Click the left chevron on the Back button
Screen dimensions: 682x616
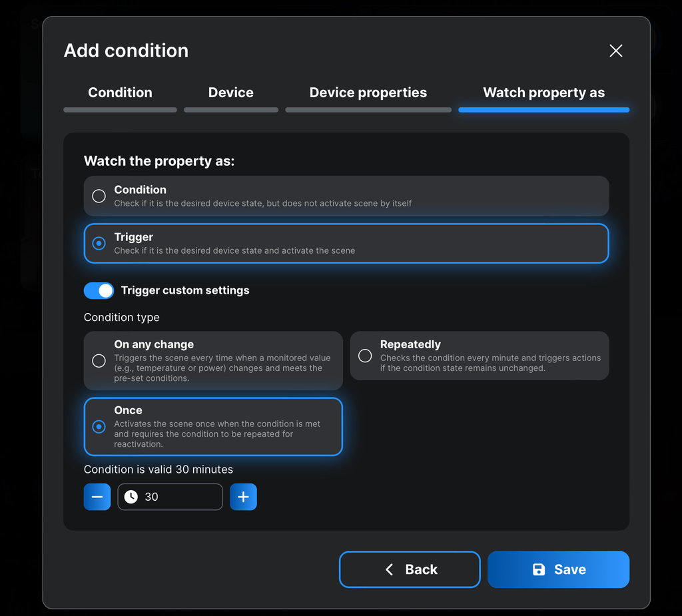tap(390, 569)
